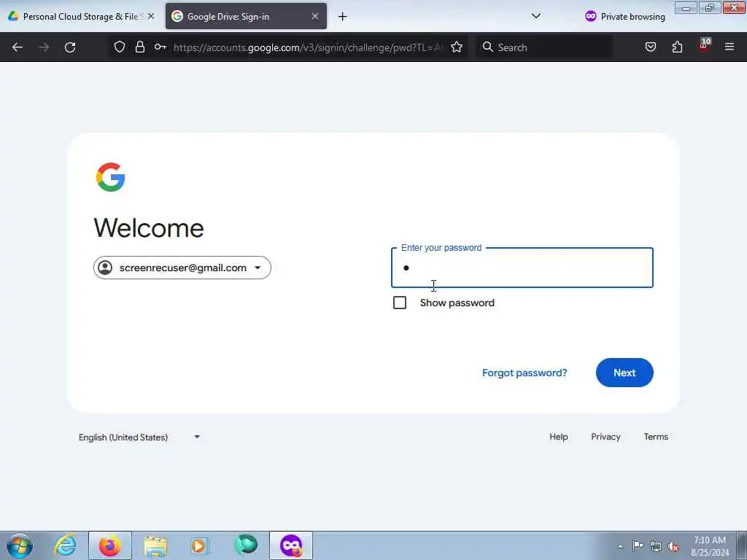
Task: Show hidden system tray icons
Action: click(620, 546)
